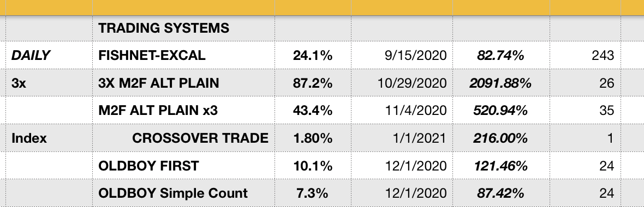Select the 3X M2F ALT PLAIN cell
Screen dimensions: 644x207
tap(183, 83)
